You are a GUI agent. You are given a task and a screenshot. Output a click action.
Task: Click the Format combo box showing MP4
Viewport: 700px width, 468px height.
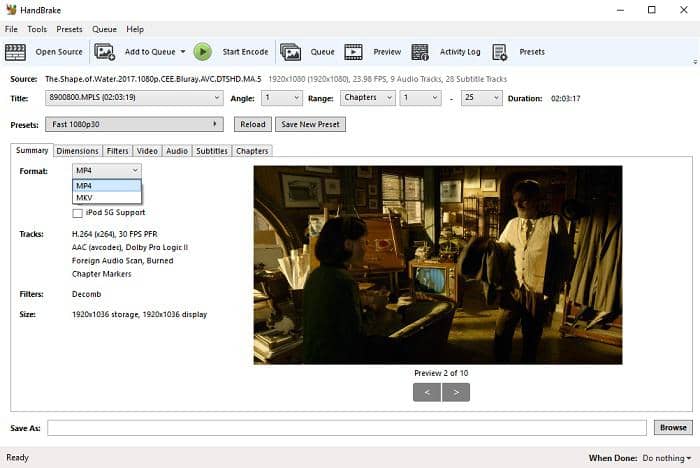tap(107, 171)
